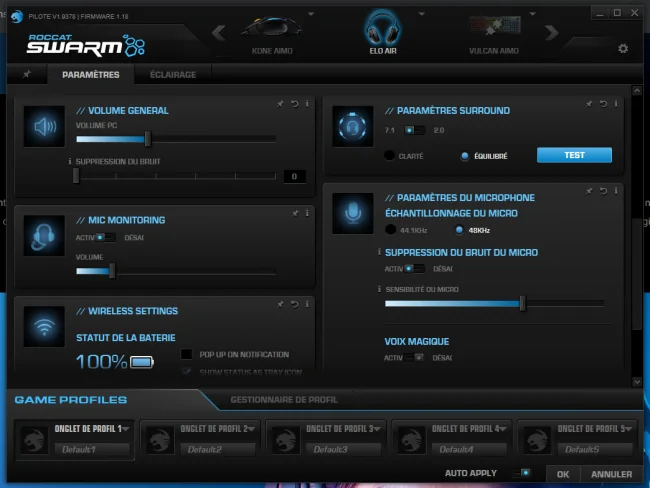Select the Vulcan Aimo keyboard device

494,35
